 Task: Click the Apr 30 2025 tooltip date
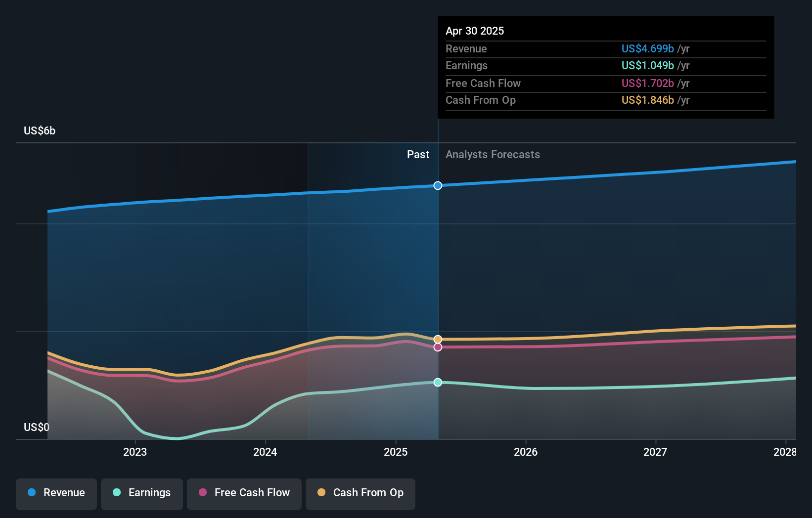coord(475,31)
